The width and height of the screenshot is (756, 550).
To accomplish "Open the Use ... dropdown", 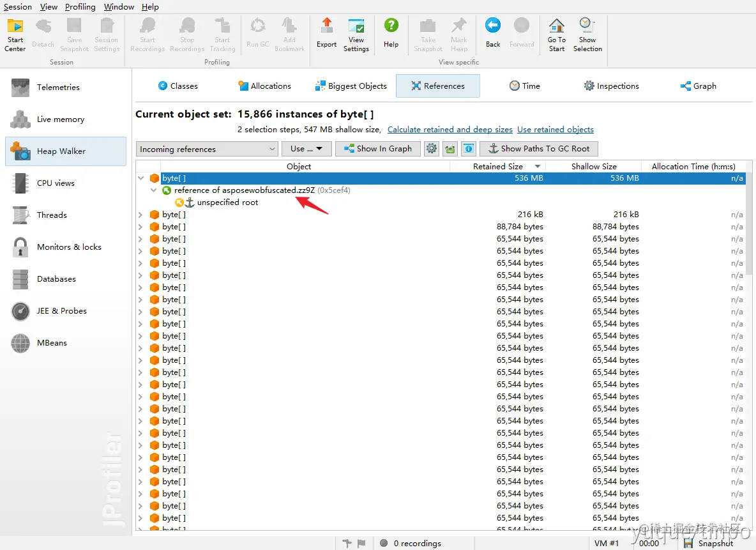I will [x=306, y=149].
